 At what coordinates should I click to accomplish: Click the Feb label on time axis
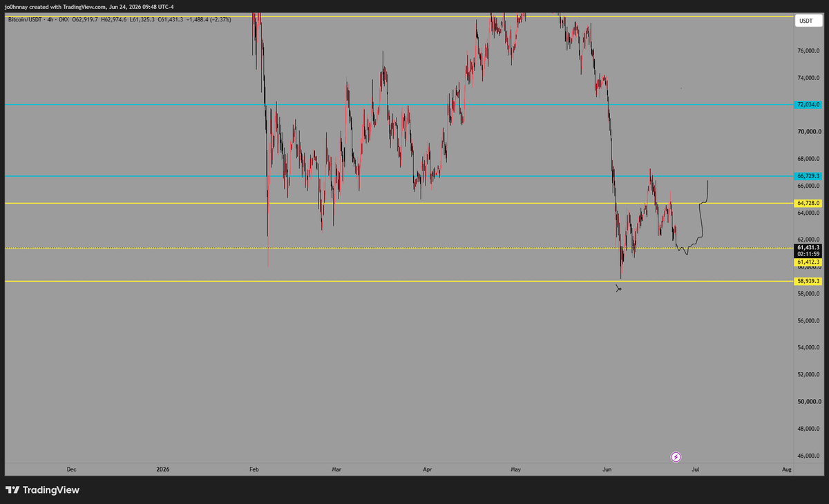pos(254,469)
